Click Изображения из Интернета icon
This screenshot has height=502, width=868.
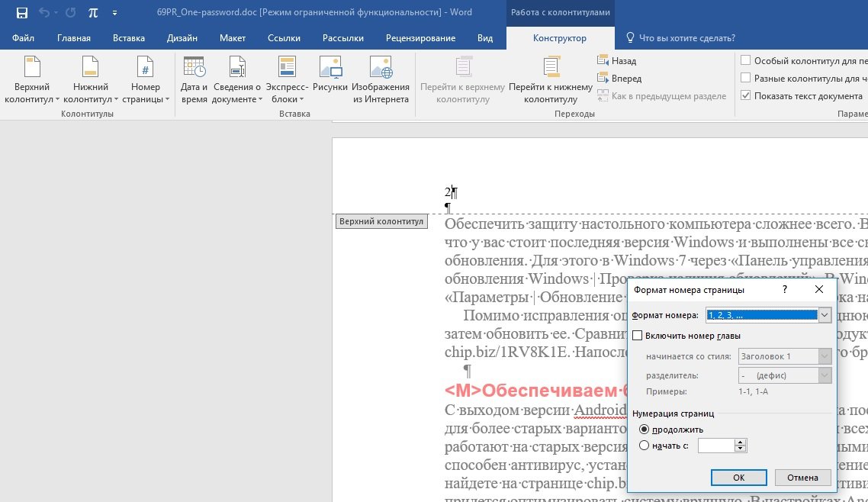(x=380, y=80)
